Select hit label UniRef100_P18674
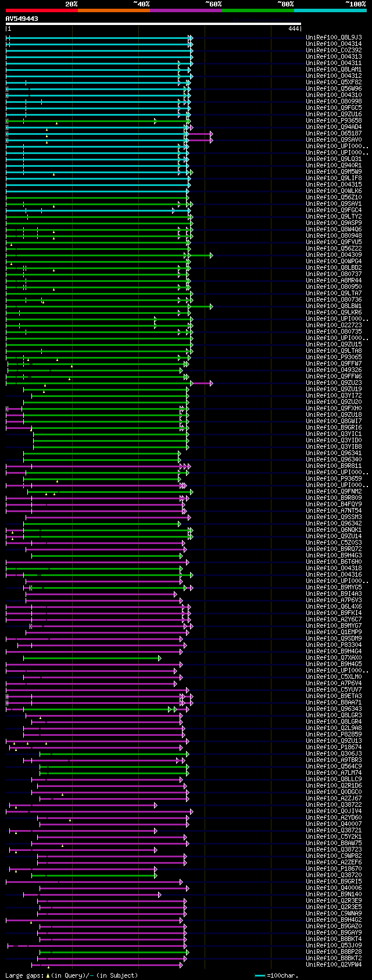372x980 pixels. tap(334, 747)
